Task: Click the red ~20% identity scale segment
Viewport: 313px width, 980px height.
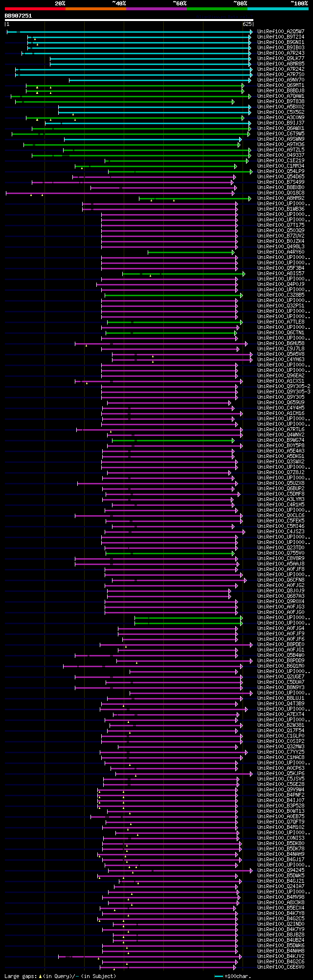Action: [35, 8]
